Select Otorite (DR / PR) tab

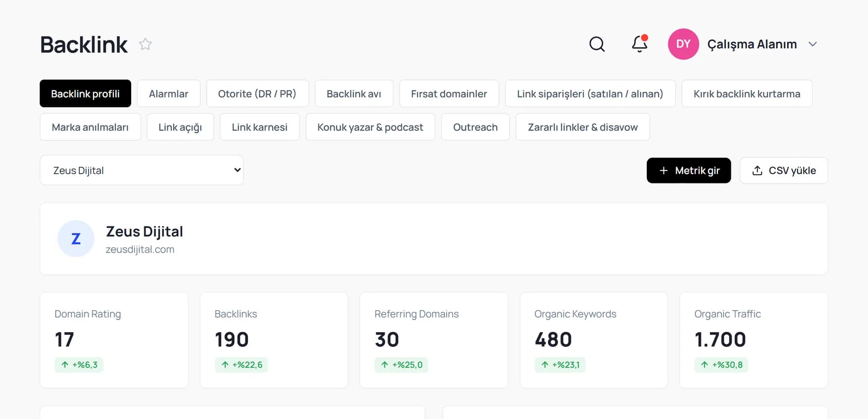[x=258, y=94]
